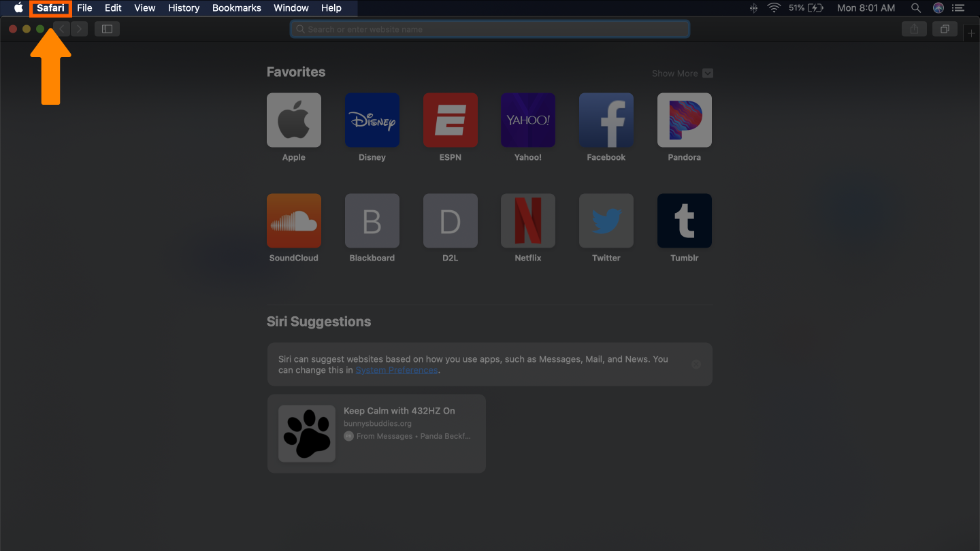Image resolution: width=980 pixels, height=551 pixels.
Task: Add a new tab with plus button
Action: 971,34
